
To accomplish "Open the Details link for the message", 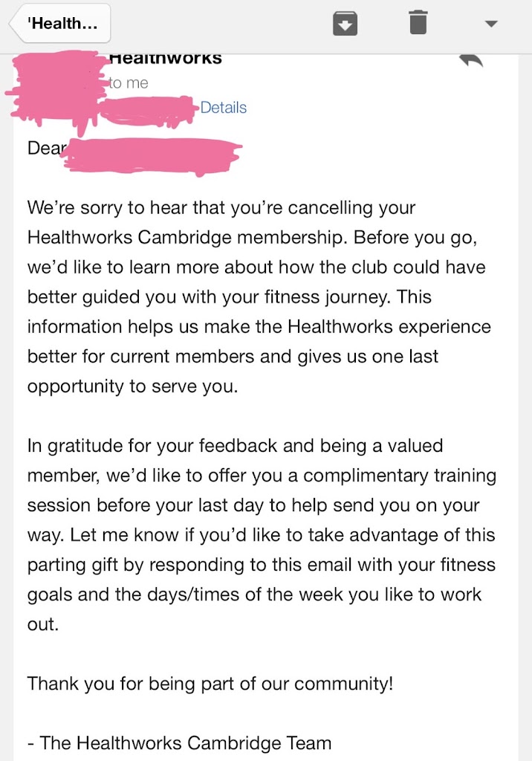I will click(223, 108).
